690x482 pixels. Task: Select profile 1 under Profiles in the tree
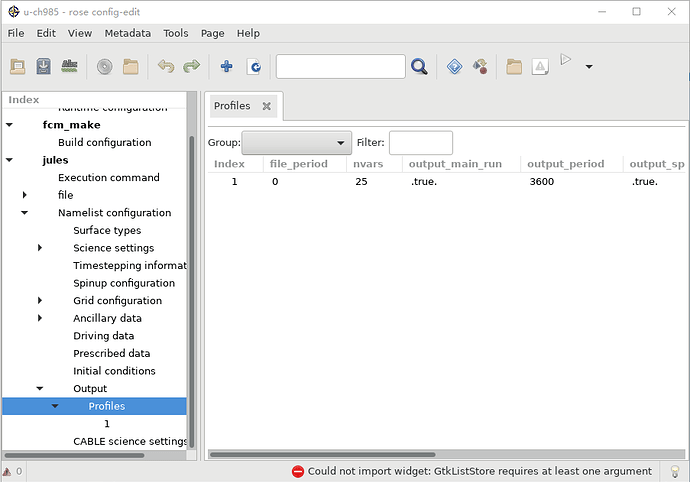[x=107, y=424]
